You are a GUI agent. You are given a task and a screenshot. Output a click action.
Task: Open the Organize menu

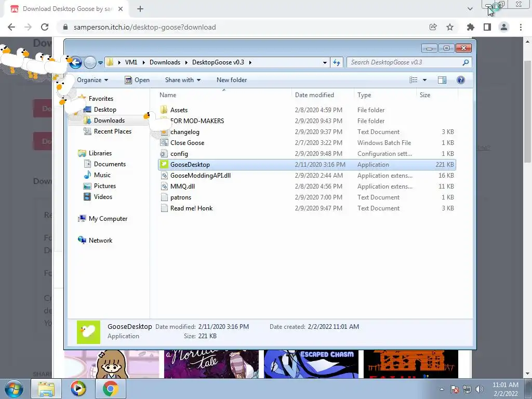click(92, 80)
